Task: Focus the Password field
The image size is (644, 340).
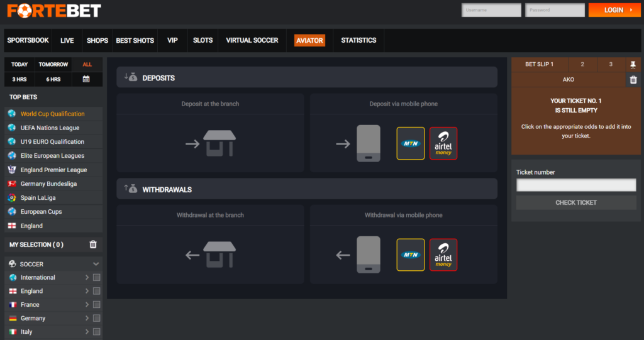Action: [x=555, y=10]
